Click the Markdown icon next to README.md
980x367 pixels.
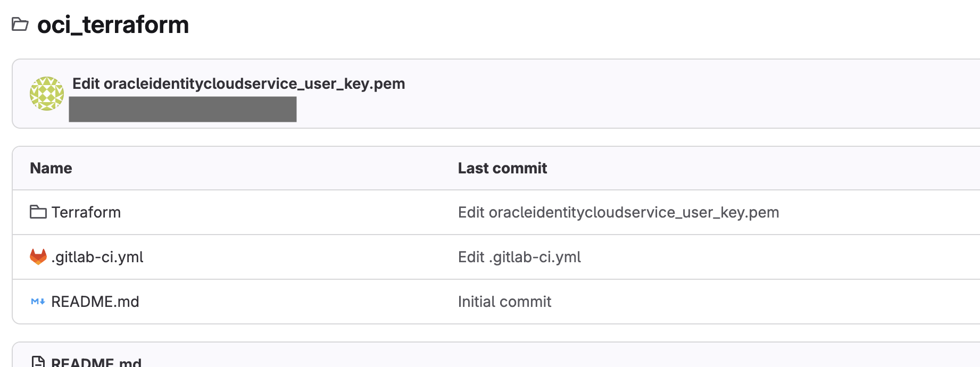(38, 302)
